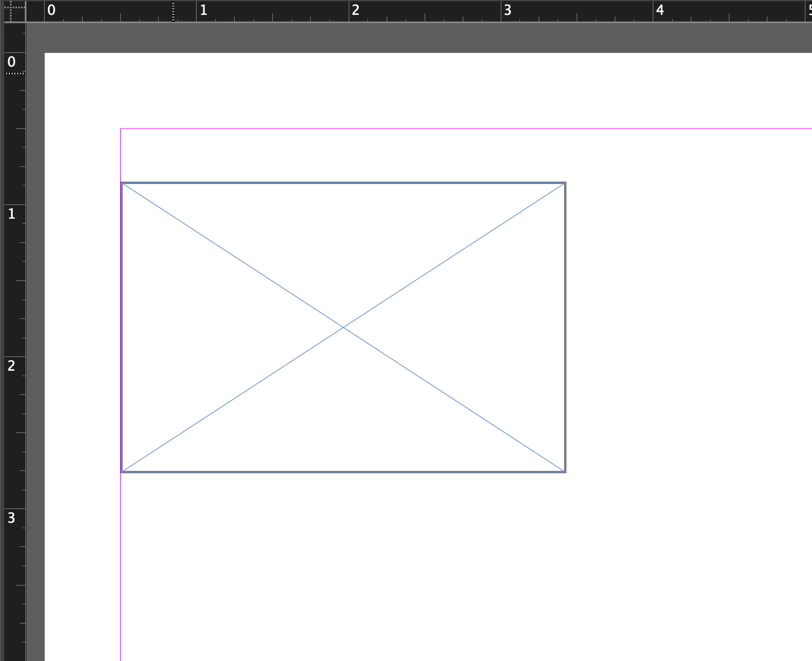The height and width of the screenshot is (661, 812).
Task: Click the "2" mark on the vertical ruler
Action: 12,366
